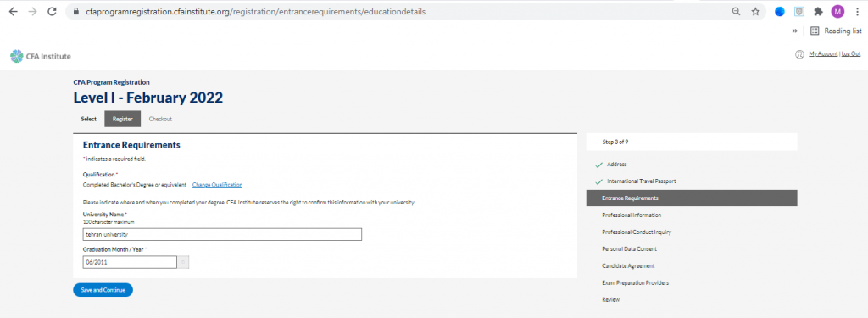The image size is (868, 318).
Task: Click 'CFA Program Registration' text
Action: (111, 82)
